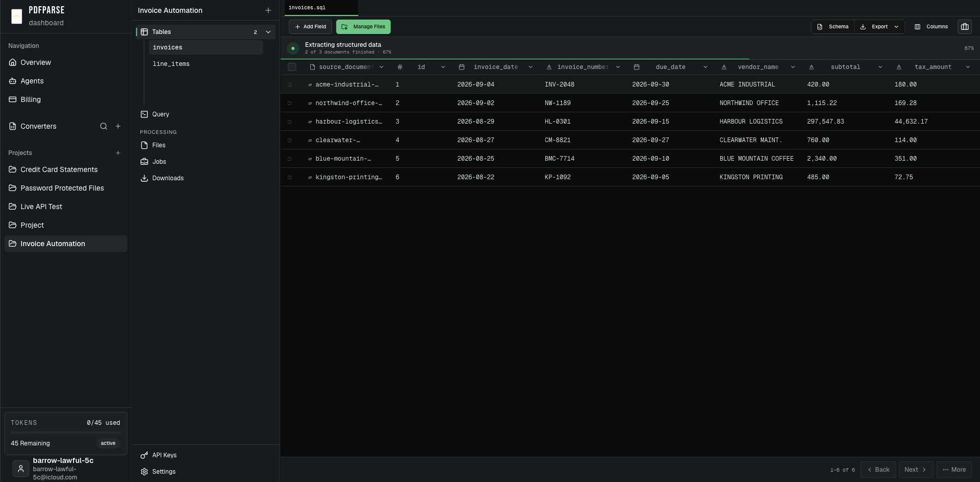This screenshot has width=980, height=482.
Task: Select the checkbox for kingston-printing row
Action: (x=289, y=177)
